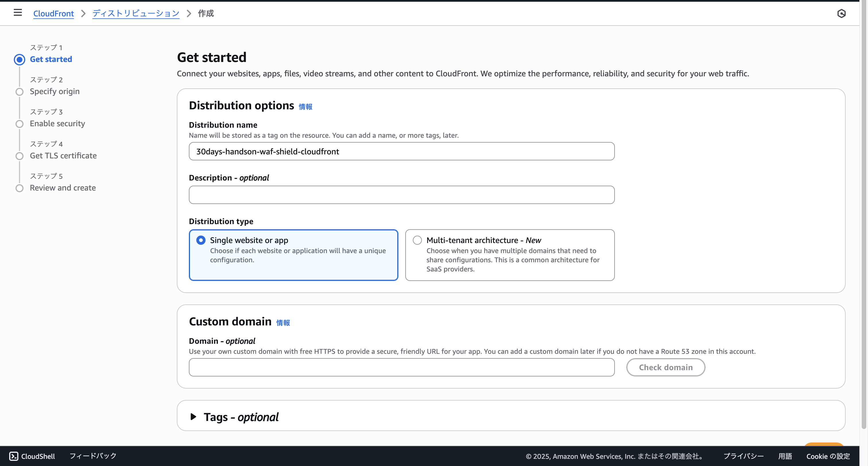
Task: Open 情報 link next to Custom domain
Action: pyautogui.click(x=283, y=323)
